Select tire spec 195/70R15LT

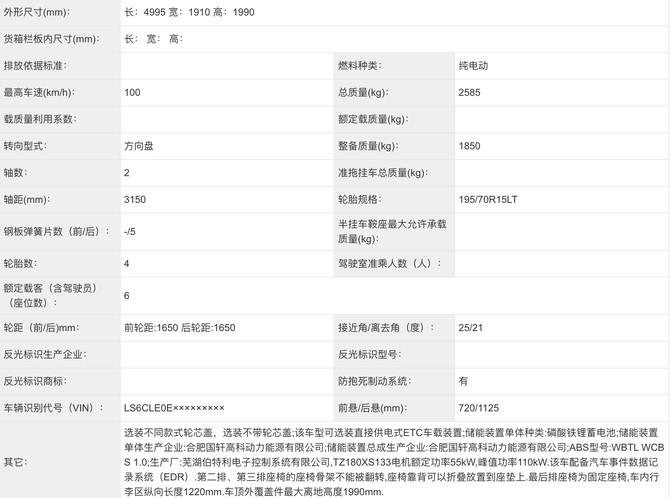coord(488,199)
